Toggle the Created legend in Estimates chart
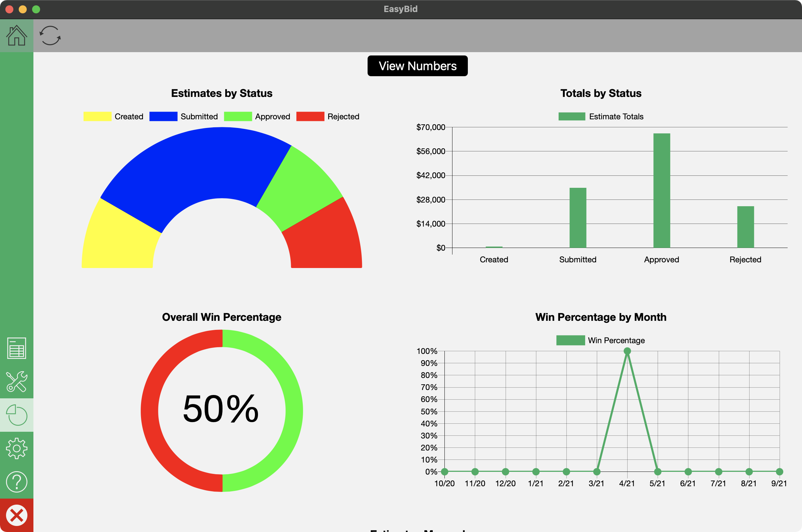The height and width of the screenshot is (532, 802). (x=129, y=116)
